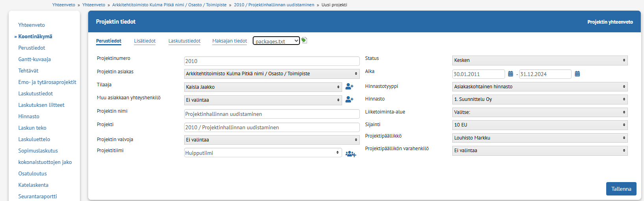Click in the Projektin nimi field
This screenshot has height=201, width=644.
click(272, 114)
